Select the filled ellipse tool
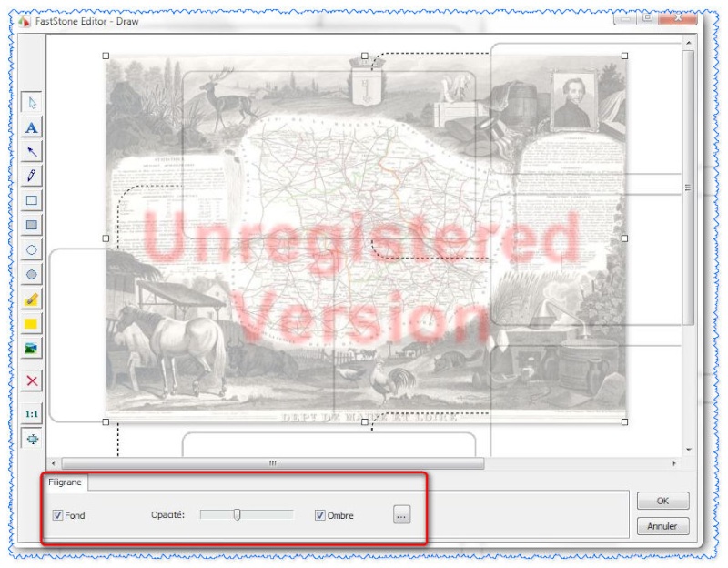 [32, 275]
